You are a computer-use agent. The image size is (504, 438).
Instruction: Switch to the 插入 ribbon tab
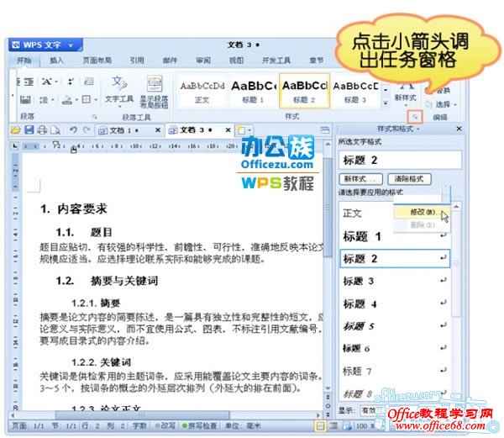(x=57, y=61)
